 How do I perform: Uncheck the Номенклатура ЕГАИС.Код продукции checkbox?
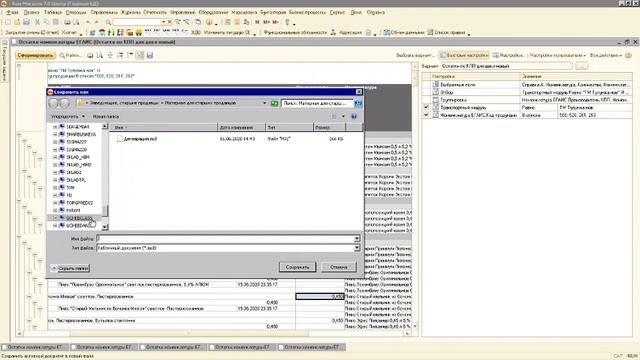[x=426, y=115]
